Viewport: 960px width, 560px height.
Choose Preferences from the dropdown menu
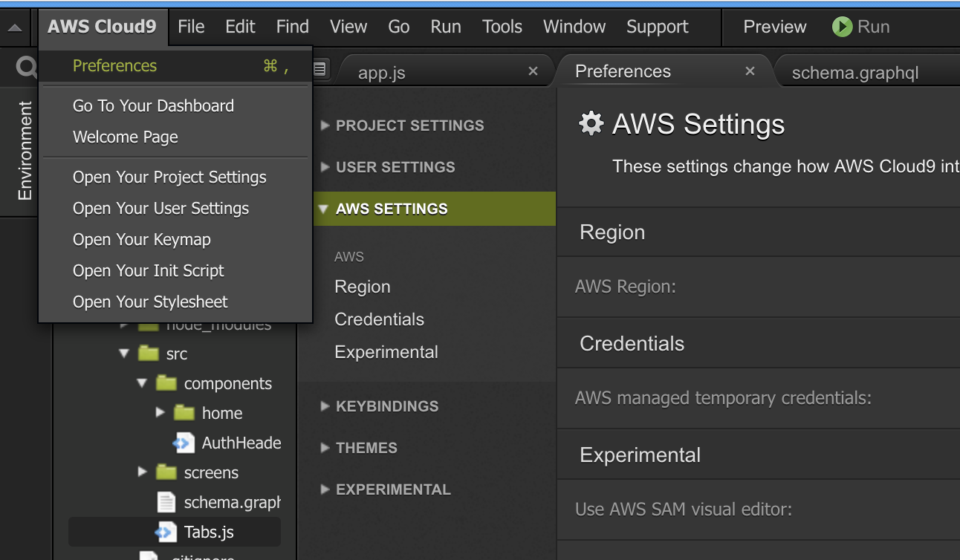pyautogui.click(x=175, y=66)
